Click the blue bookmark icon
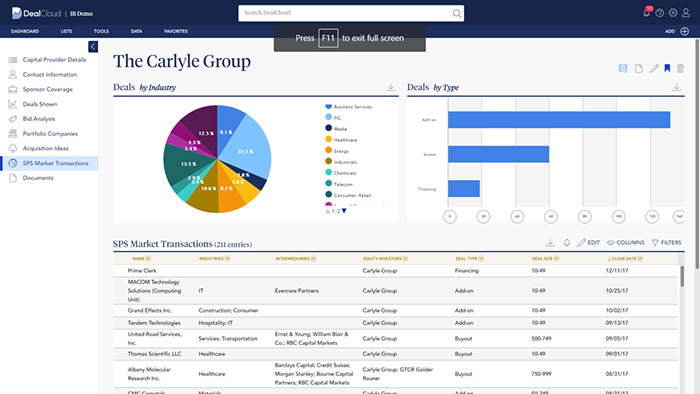Viewport: 700px width, 394px height. 667,68
